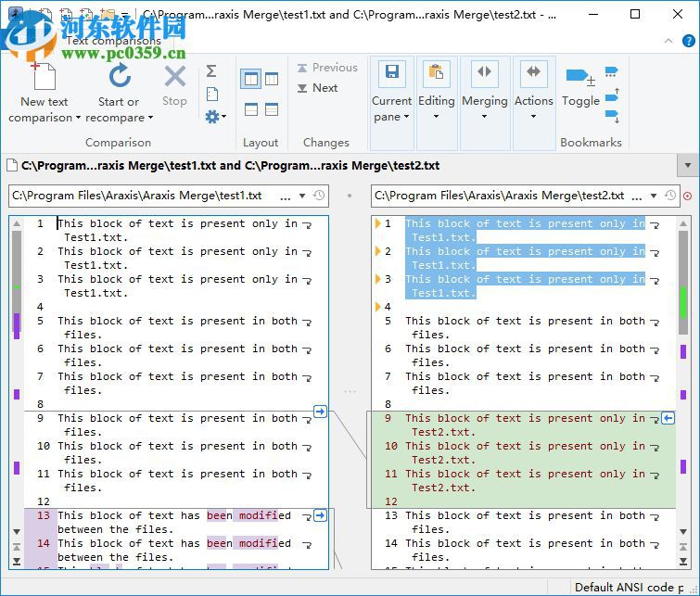Click the New text comparison icon

tap(44, 78)
